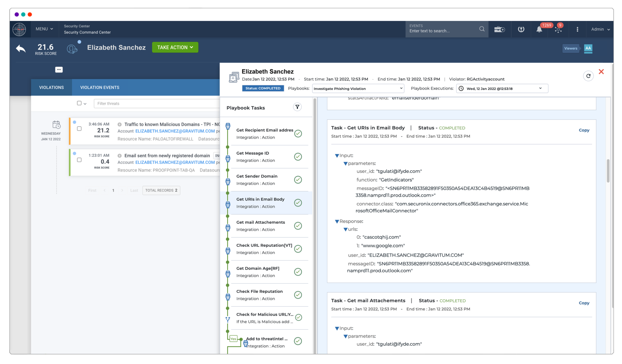Check the Traffic to known Malicious Domains violation

tap(79, 128)
